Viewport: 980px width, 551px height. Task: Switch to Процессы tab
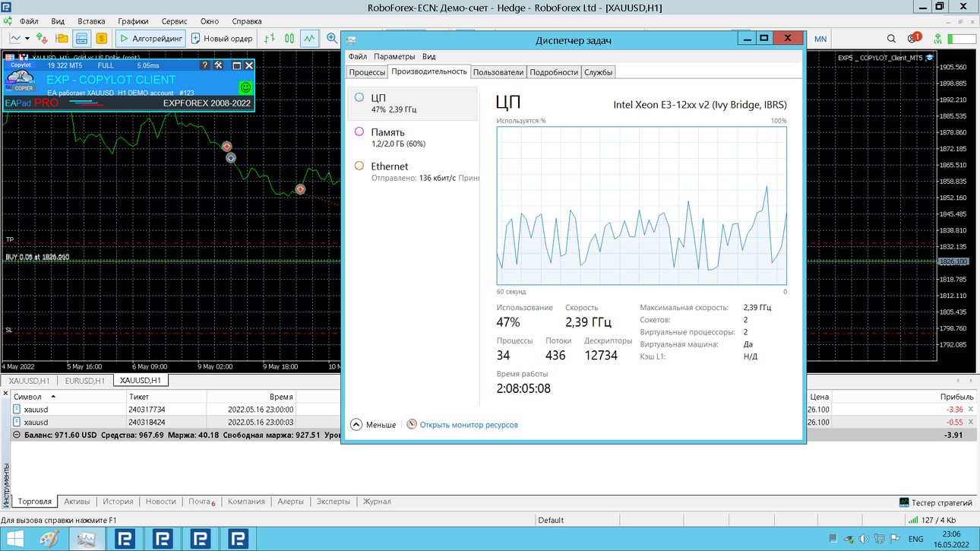click(x=367, y=72)
